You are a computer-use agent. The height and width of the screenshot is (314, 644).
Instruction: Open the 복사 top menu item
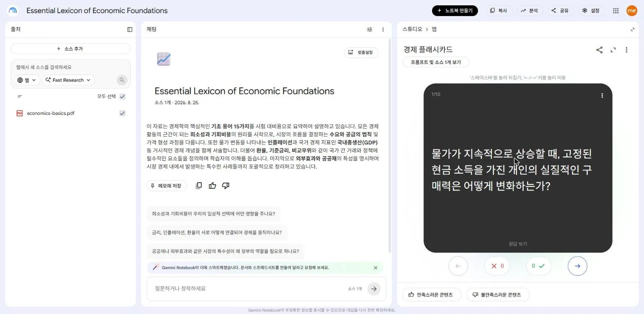pyautogui.click(x=499, y=11)
